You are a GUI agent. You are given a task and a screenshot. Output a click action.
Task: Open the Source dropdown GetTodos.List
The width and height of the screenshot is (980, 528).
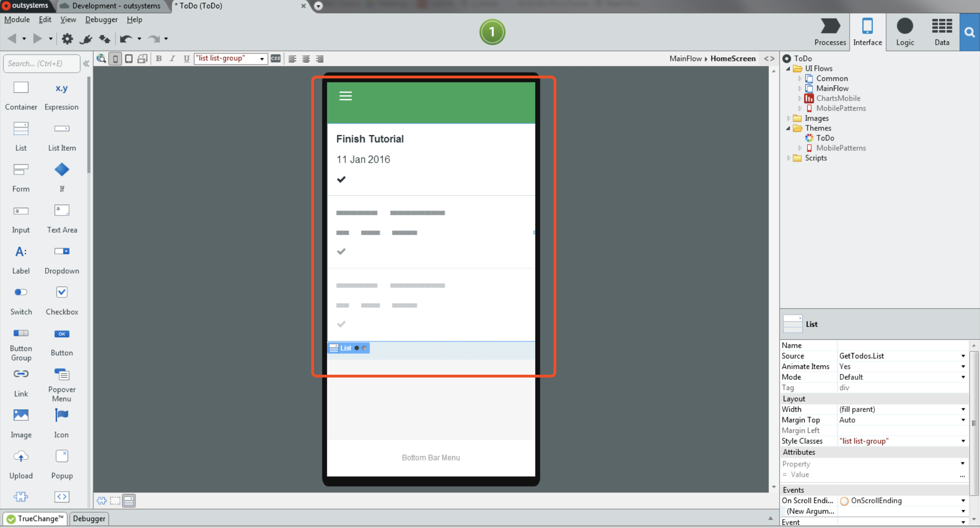[964, 356]
